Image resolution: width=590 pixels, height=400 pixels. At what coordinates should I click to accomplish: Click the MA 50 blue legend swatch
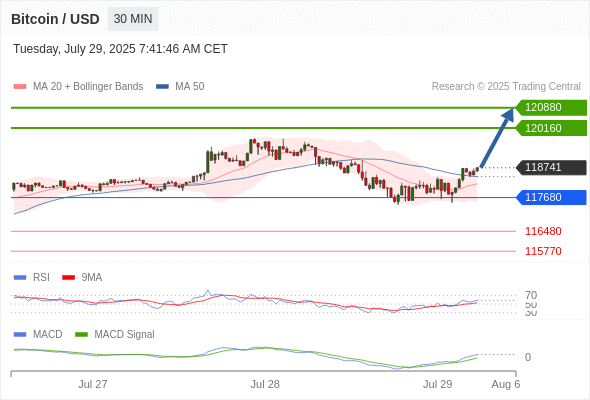[162, 87]
